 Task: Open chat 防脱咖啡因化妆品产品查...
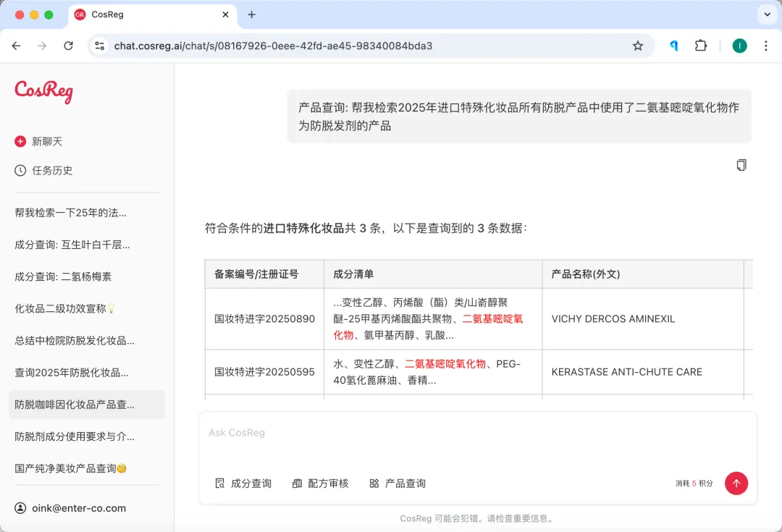click(x=87, y=405)
